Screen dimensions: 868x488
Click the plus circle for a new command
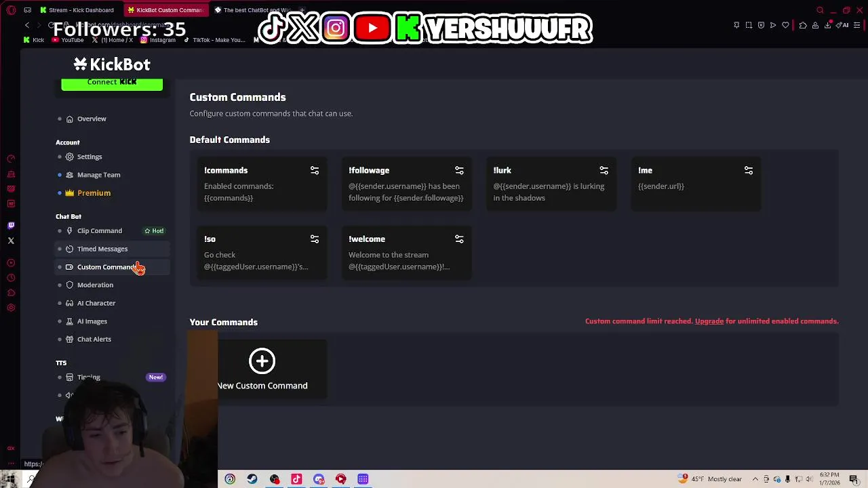[262, 361]
